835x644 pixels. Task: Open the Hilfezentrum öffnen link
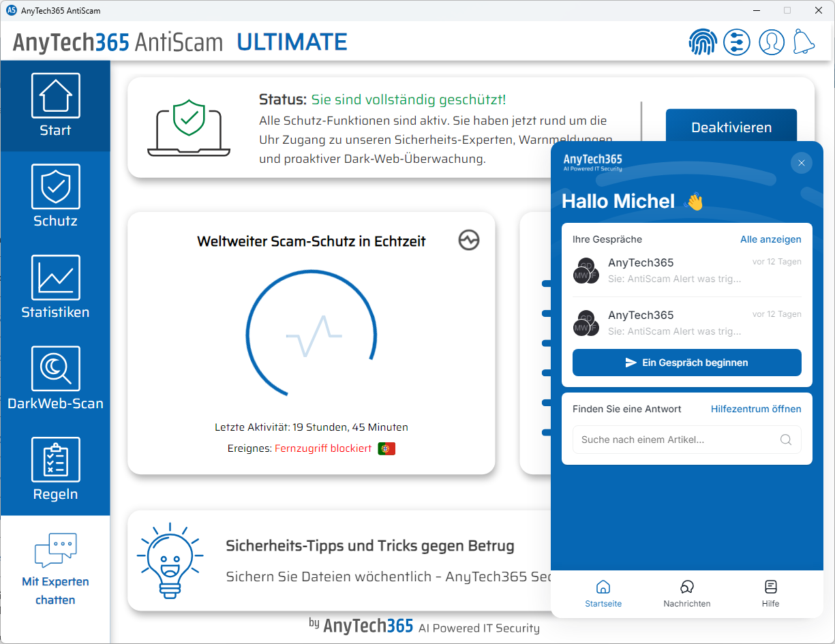tap(756, 409)
